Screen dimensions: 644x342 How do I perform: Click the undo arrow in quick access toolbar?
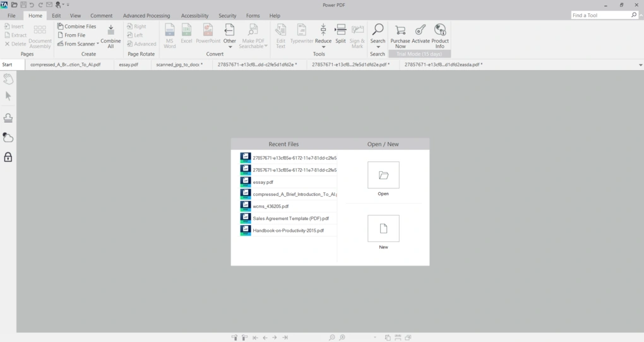pyautogui.click(x=32, y=5)
